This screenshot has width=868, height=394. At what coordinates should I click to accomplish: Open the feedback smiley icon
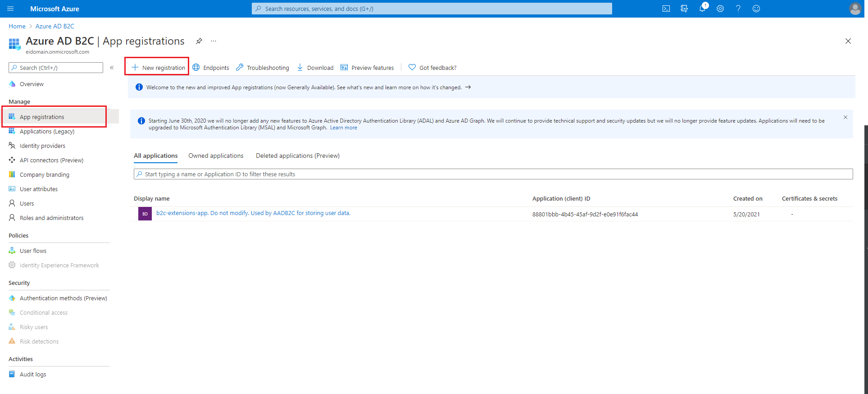[756, 9]
